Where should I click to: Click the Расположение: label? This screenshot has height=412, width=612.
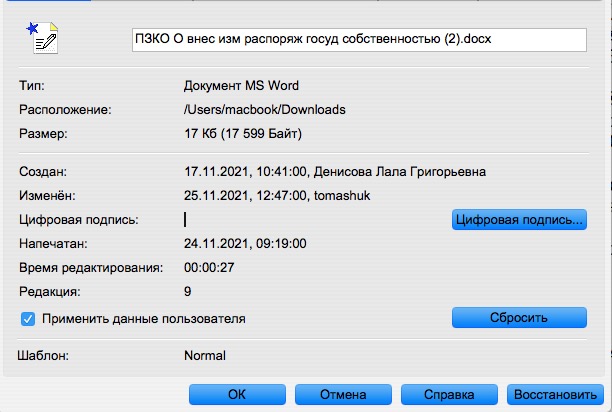tap(65, 110)
